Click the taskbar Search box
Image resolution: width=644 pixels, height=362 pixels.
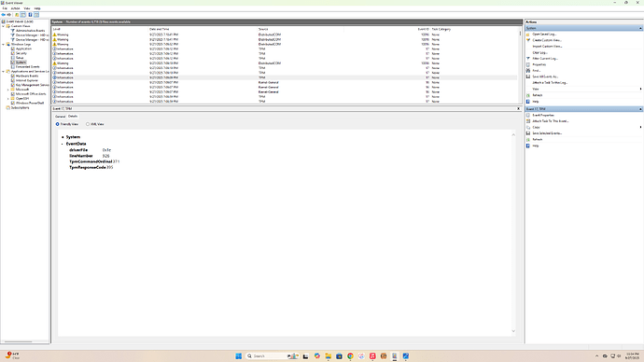273,356
